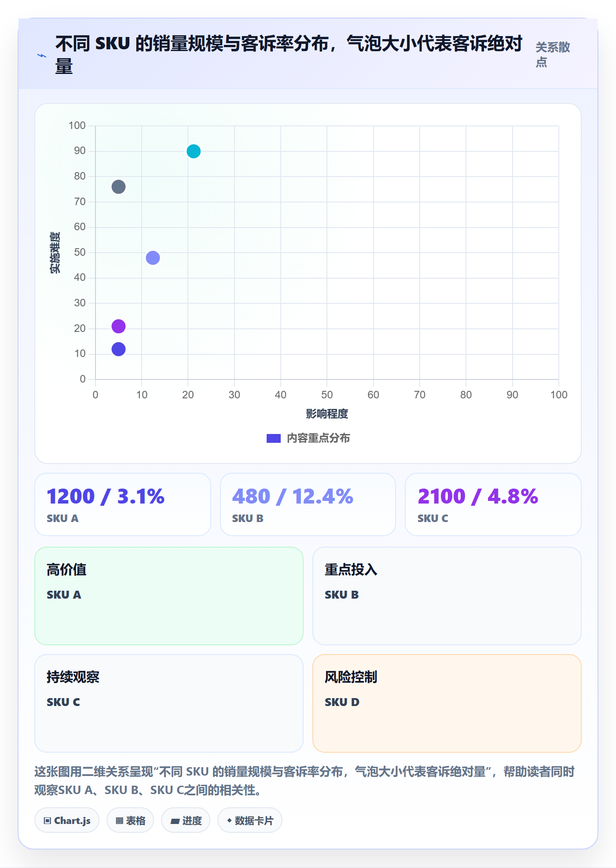Click SKU B in the 重点投入 card
This screenshot has width=616, height=868.
342,595
